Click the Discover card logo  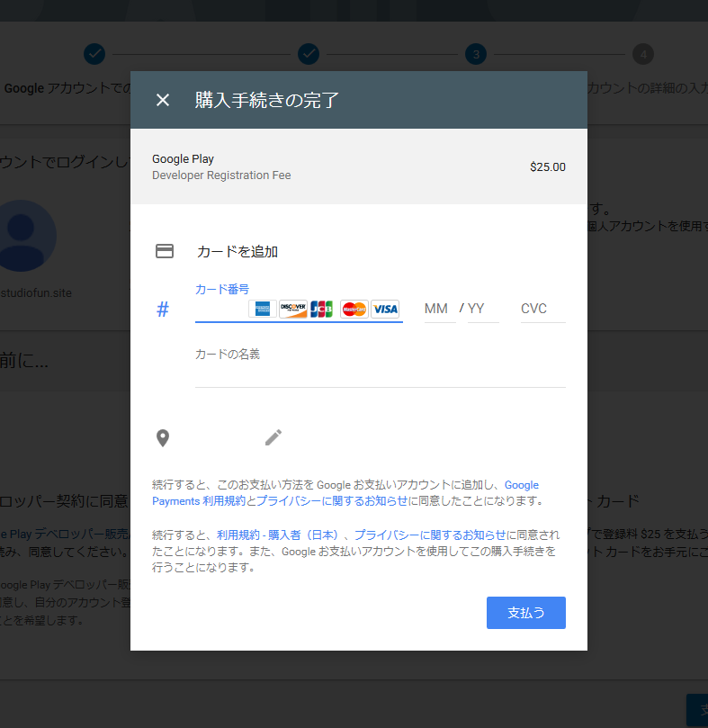click(x=293, y=309)
